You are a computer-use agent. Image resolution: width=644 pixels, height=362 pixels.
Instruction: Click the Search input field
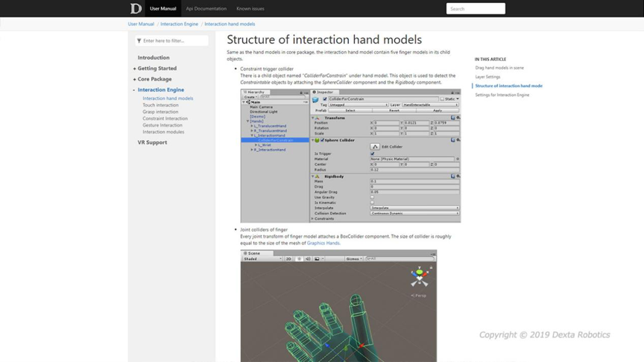click(476, 9)
